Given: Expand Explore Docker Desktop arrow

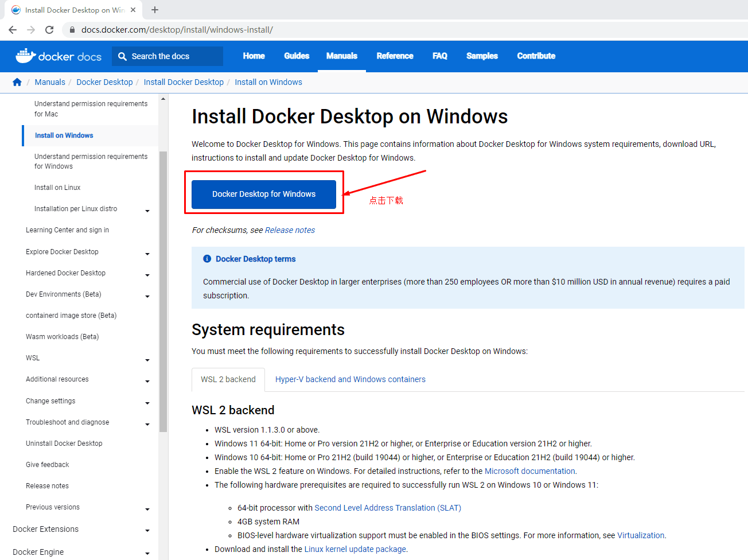Looking at the screenshot, I should pyautogui.click(x=147, y=254).
